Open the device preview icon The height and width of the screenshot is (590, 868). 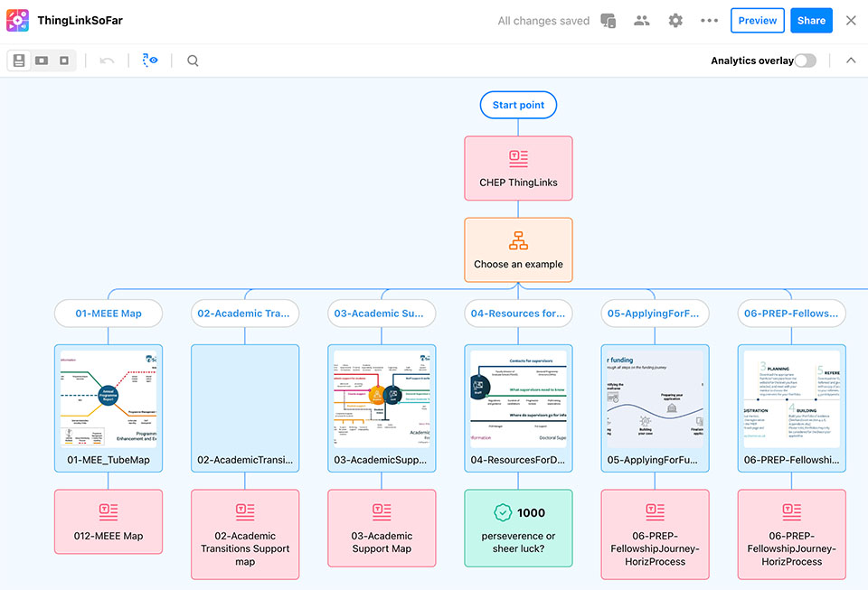609,21
